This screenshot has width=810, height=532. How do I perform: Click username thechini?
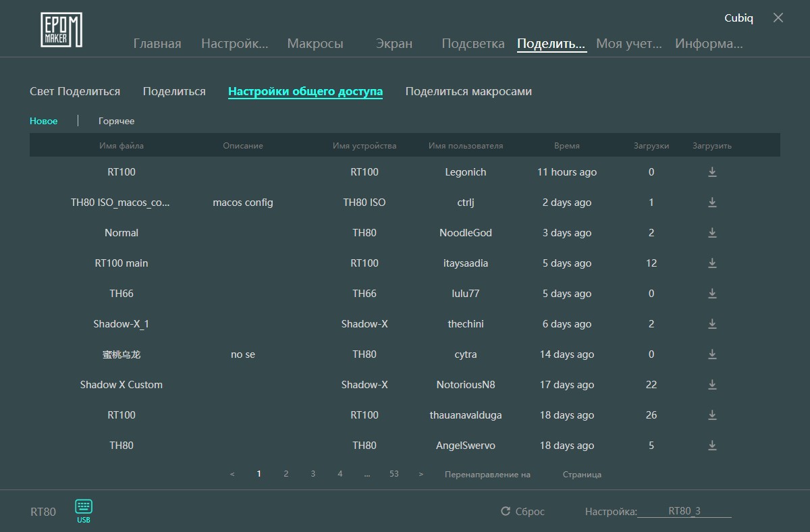tap(466, 324)
